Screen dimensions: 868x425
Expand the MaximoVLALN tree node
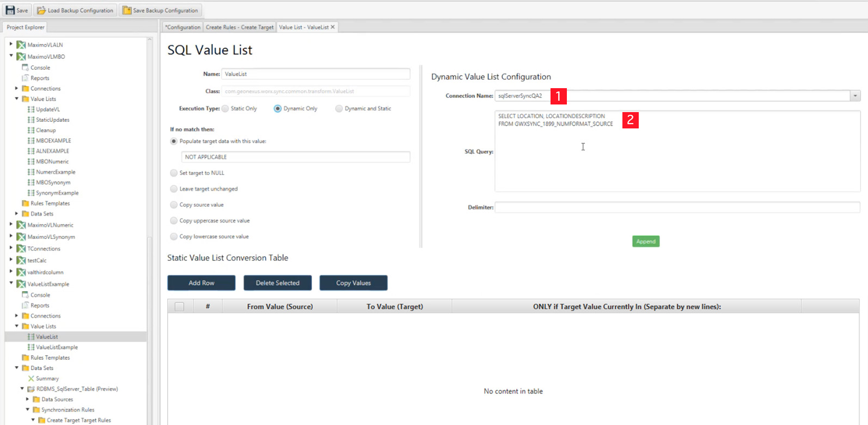coord(11,44)
